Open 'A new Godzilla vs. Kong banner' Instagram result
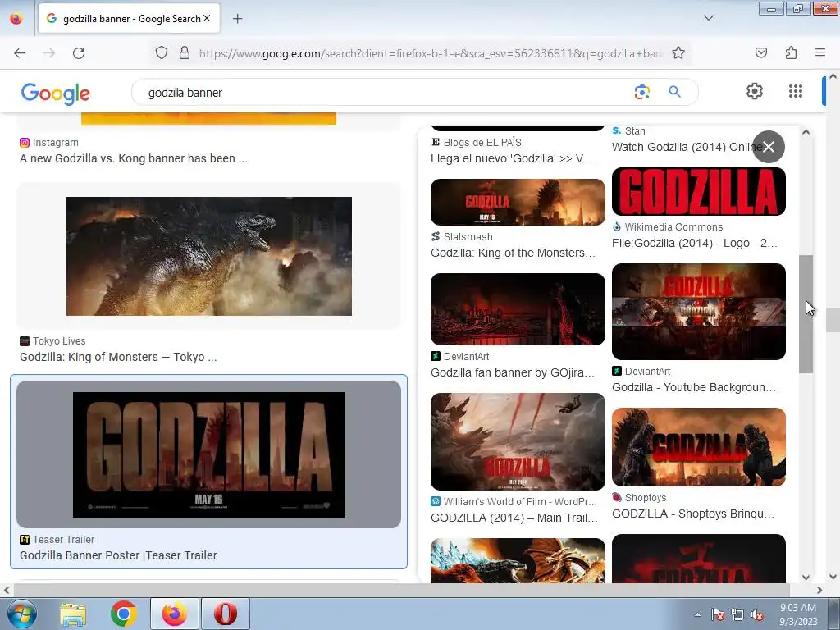840x630 pixels. (x=134, y=158)
